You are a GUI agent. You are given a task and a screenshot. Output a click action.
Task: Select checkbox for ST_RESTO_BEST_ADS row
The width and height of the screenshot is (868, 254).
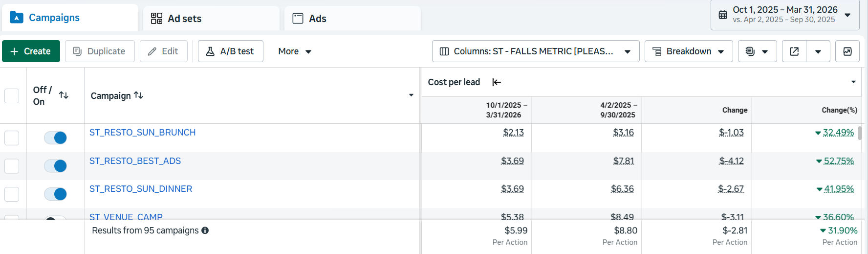12,166
